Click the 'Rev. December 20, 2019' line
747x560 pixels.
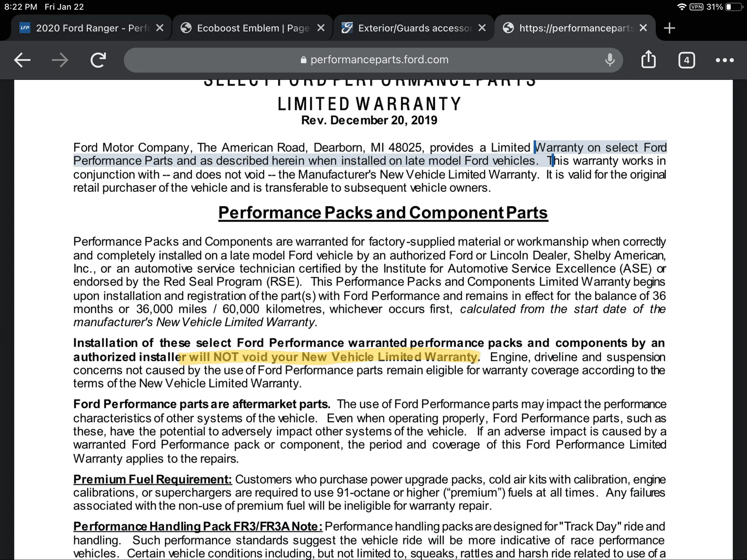pyautogui.click(x=369, y=120)
